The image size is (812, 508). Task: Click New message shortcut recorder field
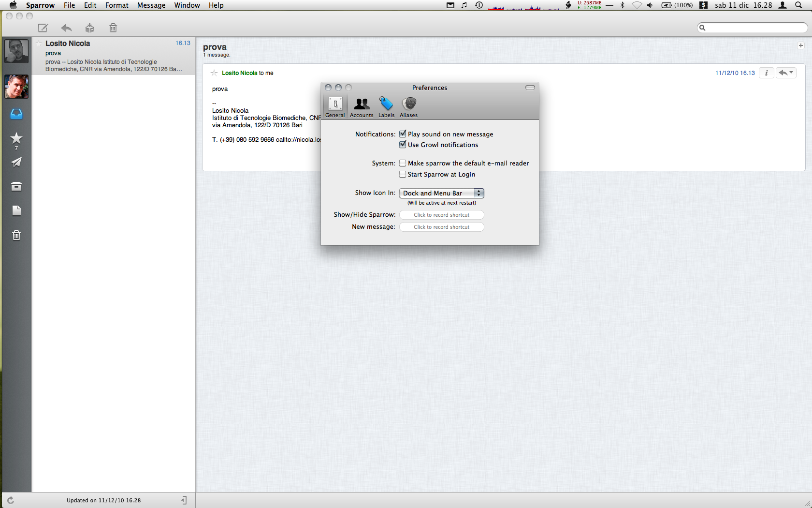(x=442, y=227)
